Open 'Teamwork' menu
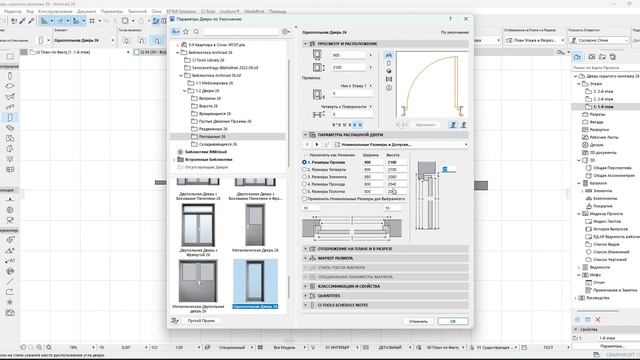 coord(137,11)
